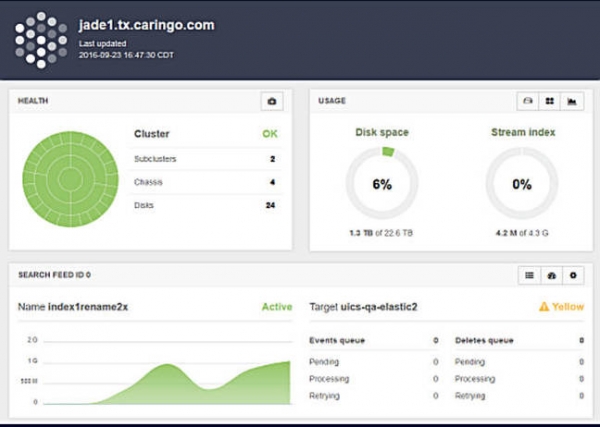Click the dashboard gauge icon in Search Feed

[x=551, y=274]
